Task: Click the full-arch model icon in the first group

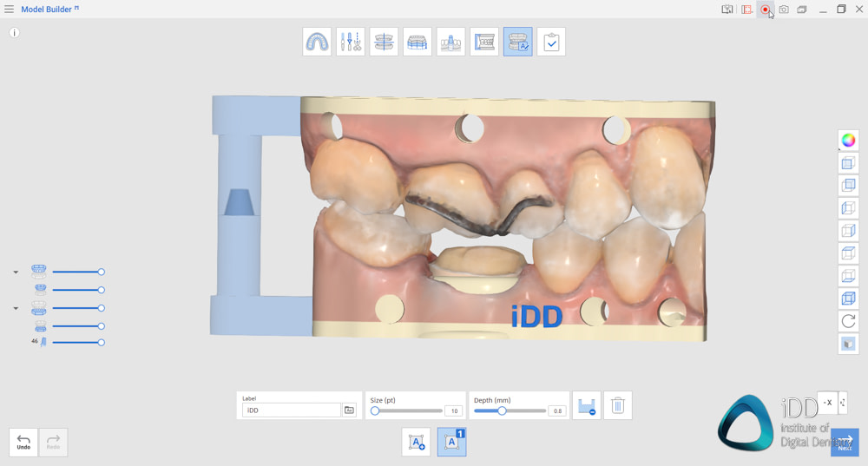Action: pyautogui.click(x=39, y=272)
